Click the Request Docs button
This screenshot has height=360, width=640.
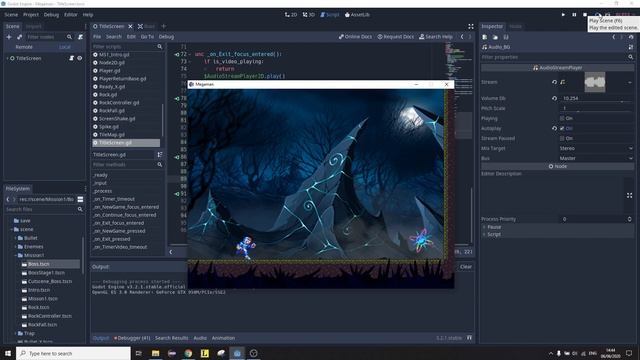tap(396, 37)
